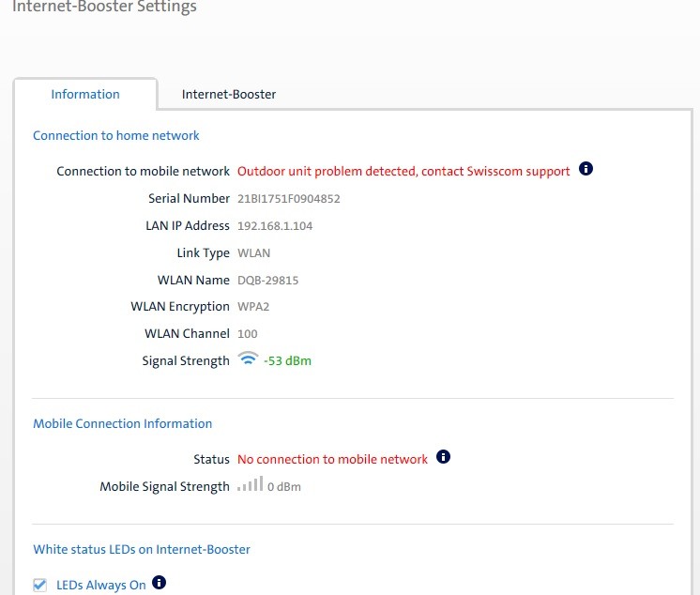Switch to the Internet-Booster tab
The height and width of the screenshot is (595, 700).
click(x=228, y=94)
